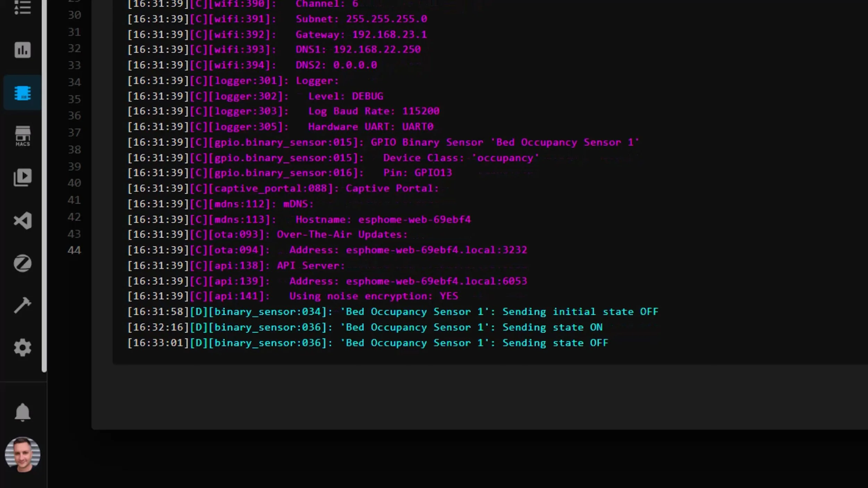Image resolution: width=868 pixels, height=488 pixels.
Task: Select the highlighted ESPHome chip icon
Action: coord(23,93)
